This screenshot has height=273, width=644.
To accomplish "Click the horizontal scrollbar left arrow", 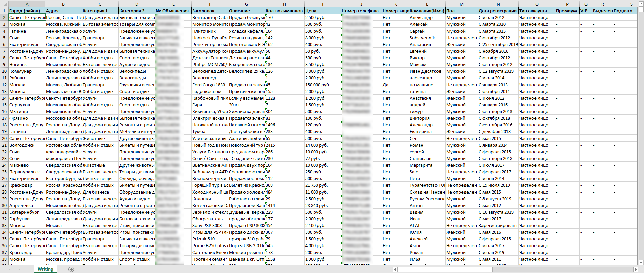I will tap(395, 269).
